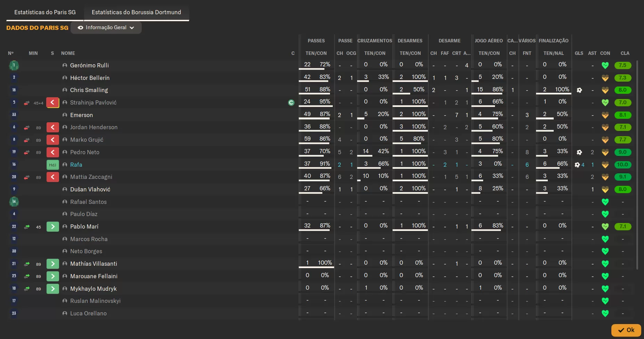Screen dimensions: 644x339
Task: Open player Ruslan Malinovskyi
Action: coord(95,301)
